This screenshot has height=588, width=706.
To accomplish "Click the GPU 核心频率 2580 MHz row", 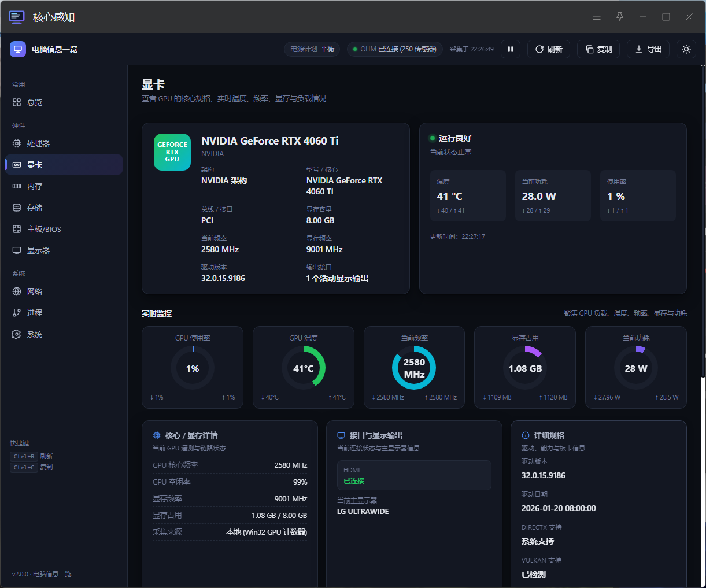I will pyautogui.click(x=230, y=465).
